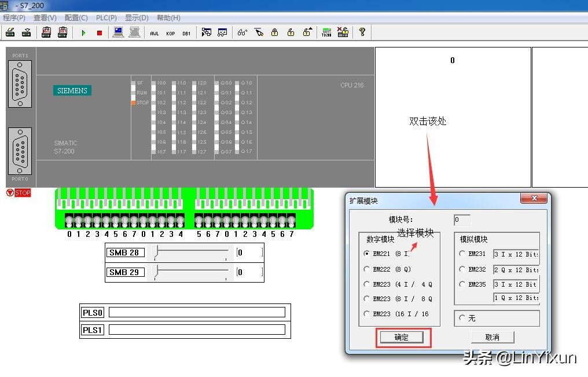Image resolution: width=588 pixels, height=377 pixels.
Task: Select the eyeglasses monitoring icon
Action: 243,33
